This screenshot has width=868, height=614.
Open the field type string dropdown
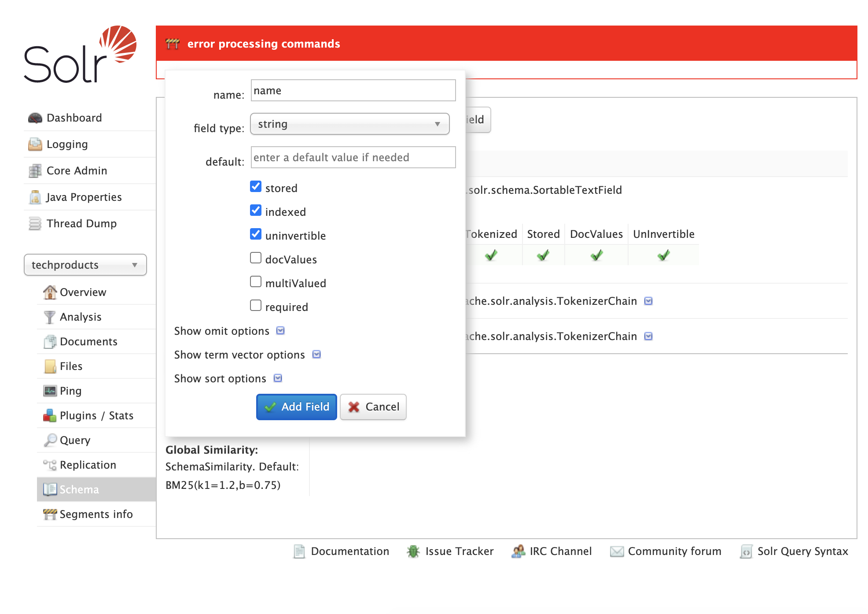(349, 124)
